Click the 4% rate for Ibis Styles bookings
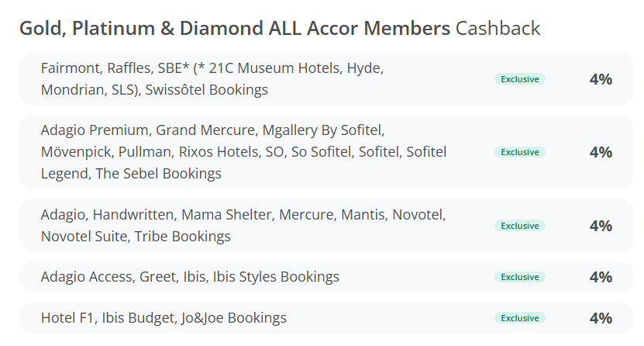The image size is (644, 346). (x=601, y=277)
